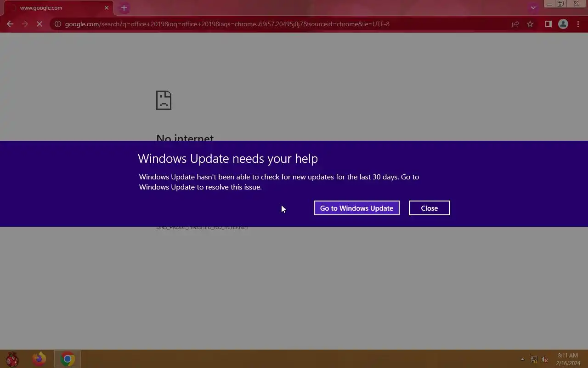Minimize the Chrome window

coord(549,4)
